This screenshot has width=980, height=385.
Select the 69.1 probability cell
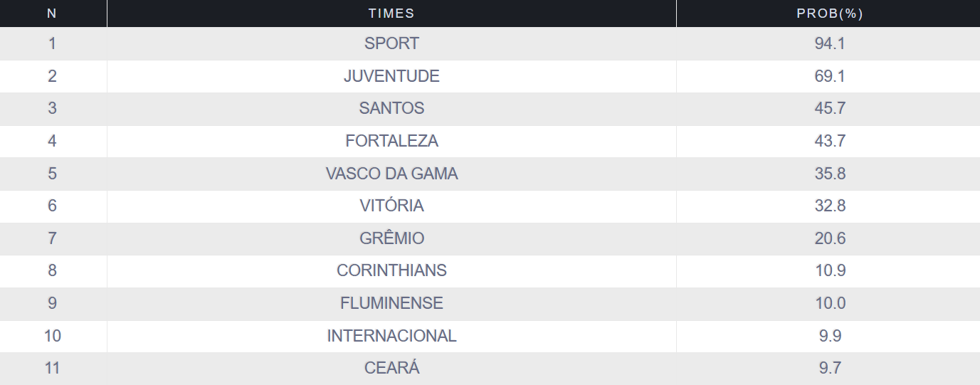(830, 76)
